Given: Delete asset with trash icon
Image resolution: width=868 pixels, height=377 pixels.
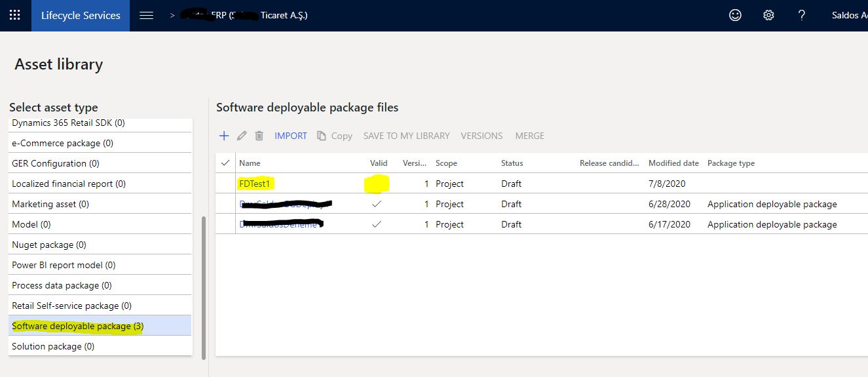Looking at the screenshot, I should [259, 136].
